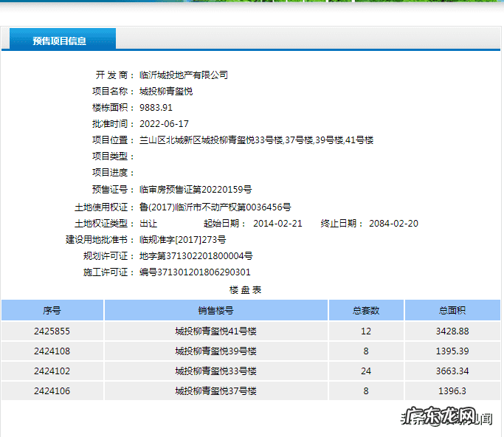Click the building area value 9883.91
The image size is (504, 437).
click(156, 108)
